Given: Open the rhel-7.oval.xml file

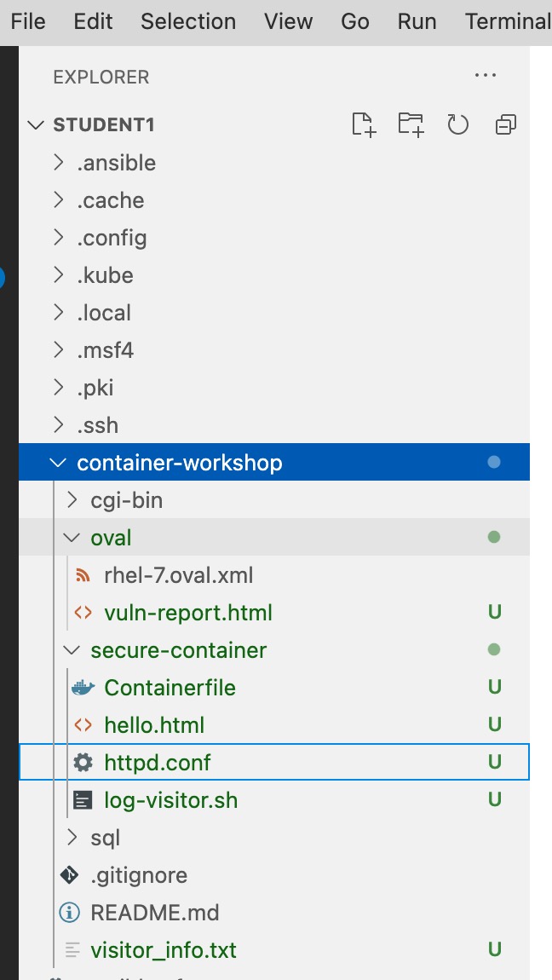Looking at the screenshot, I should tap(179, 575).
